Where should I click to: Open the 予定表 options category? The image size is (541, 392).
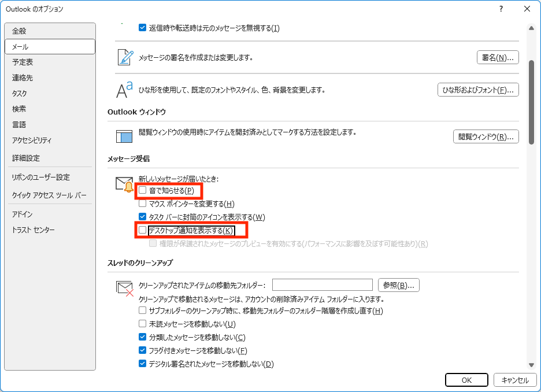23,62
